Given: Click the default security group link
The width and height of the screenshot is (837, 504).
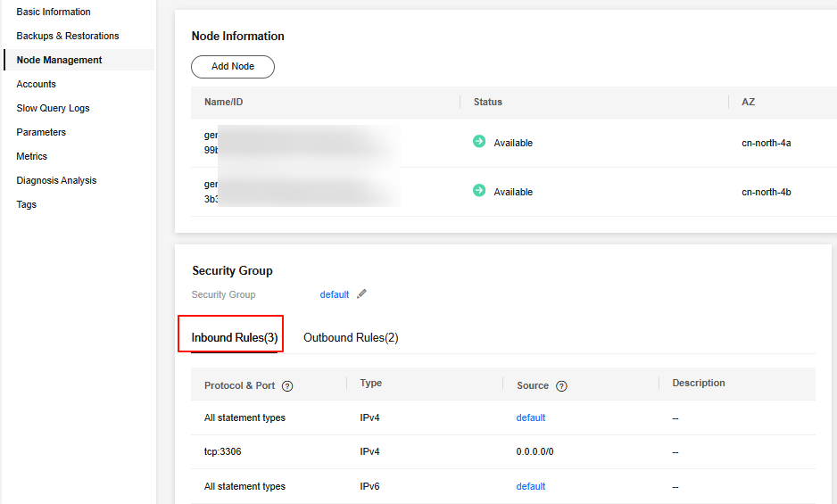Looking at the screenshot, I should [x=335, y=294].
